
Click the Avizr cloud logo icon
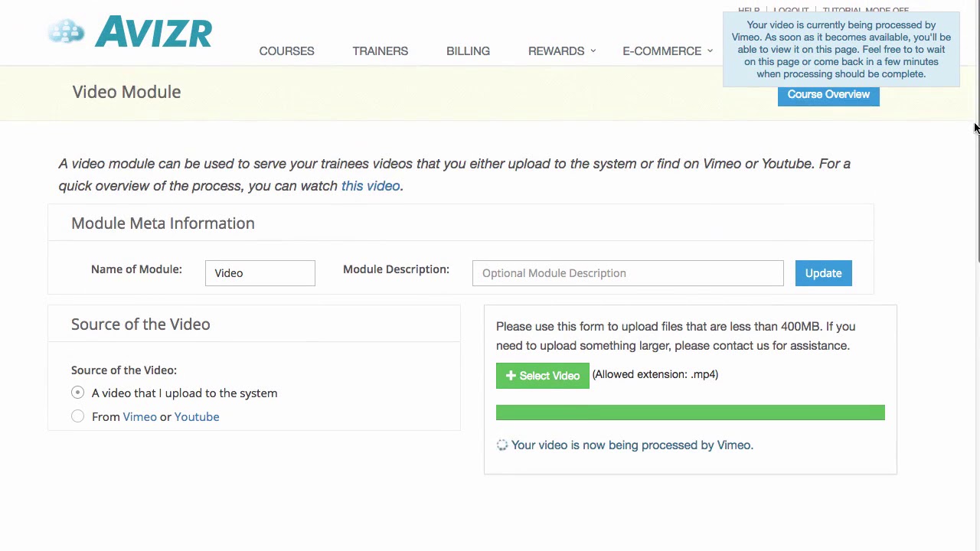(66, 32)
